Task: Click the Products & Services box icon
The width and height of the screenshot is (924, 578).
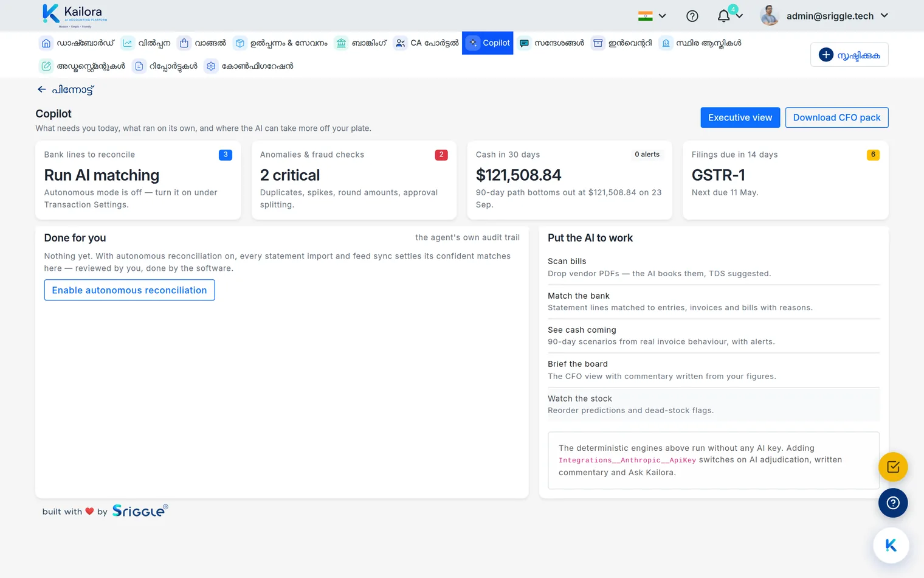Action: (x=240, y=43)
